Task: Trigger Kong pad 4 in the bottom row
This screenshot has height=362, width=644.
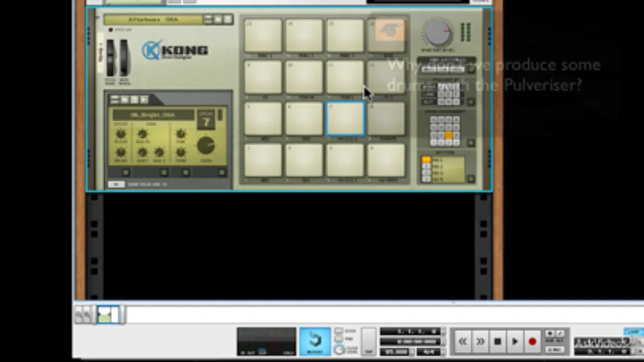Action: (386, 160)
